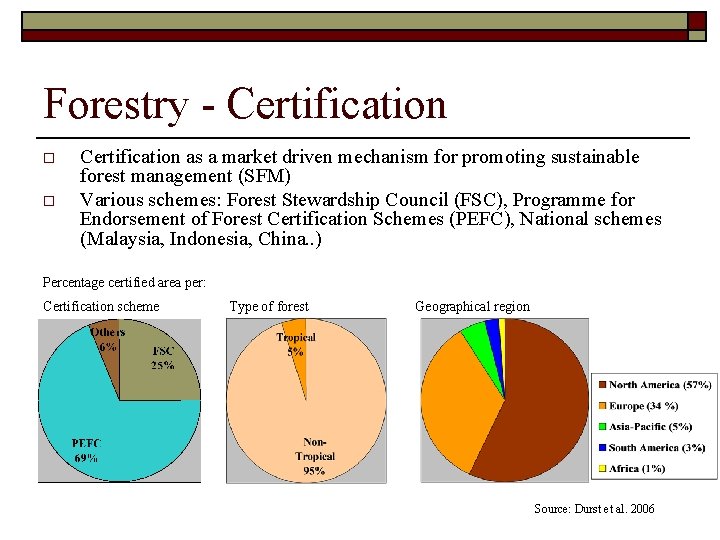The image size is (720, 540).
Task: Click the square bullet marker before 'Various schemes'
Action: click(x=49, y=201)
